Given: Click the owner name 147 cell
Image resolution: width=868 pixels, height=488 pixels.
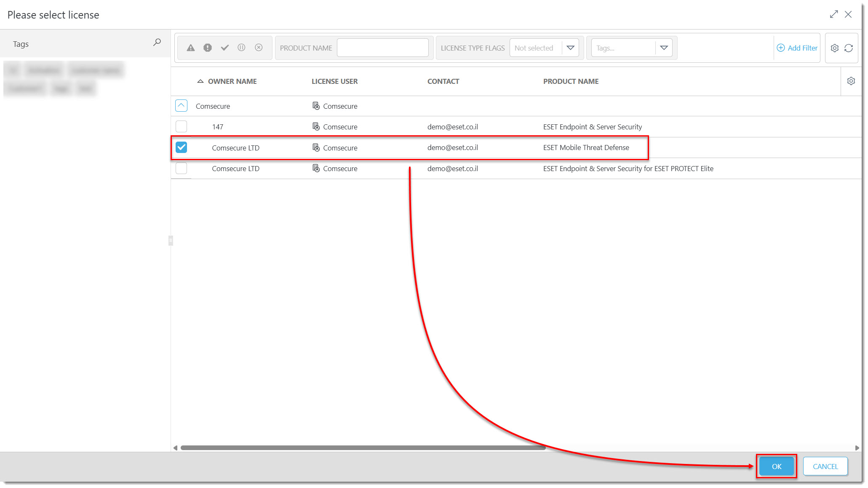Looking at the screenshot, I should pos(217,127).
